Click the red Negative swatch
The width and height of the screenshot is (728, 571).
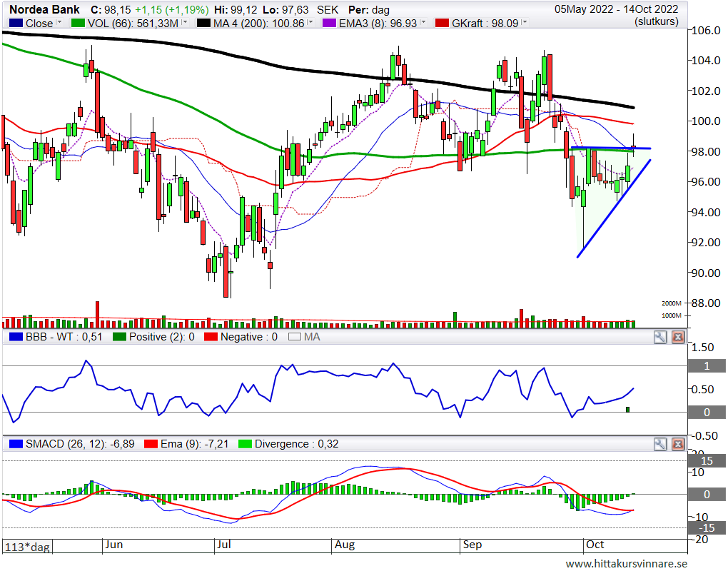pos(211,337)
